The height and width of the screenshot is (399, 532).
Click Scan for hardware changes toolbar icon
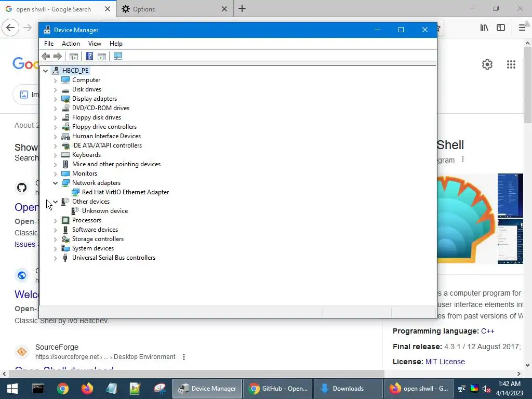pyautogui.click(x=118, y=56)
